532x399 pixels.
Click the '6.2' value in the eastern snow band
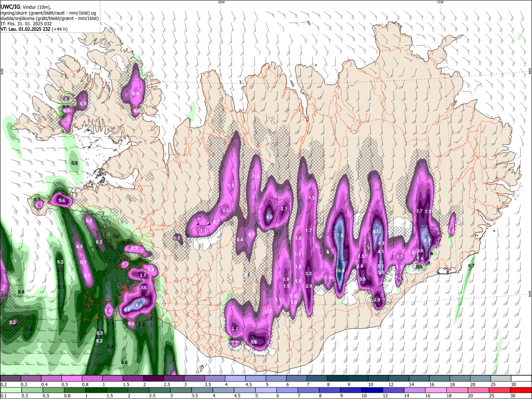coord(427,240)
